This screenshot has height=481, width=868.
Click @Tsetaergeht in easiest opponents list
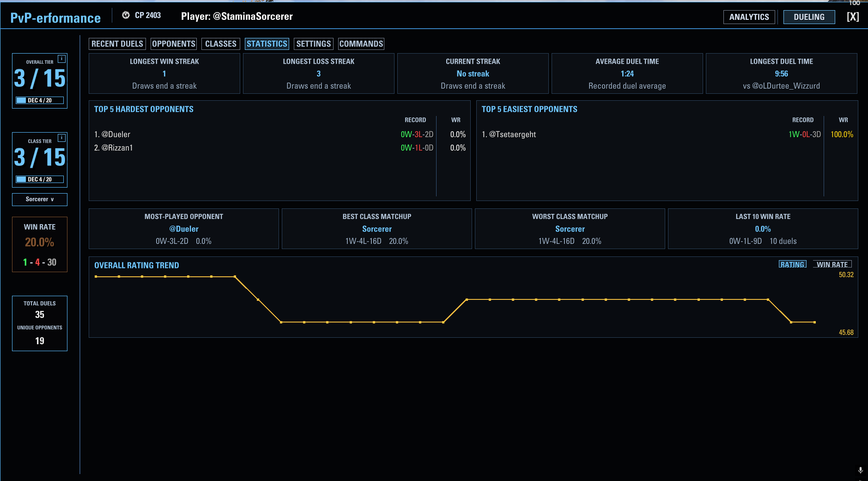click(513, 134)
